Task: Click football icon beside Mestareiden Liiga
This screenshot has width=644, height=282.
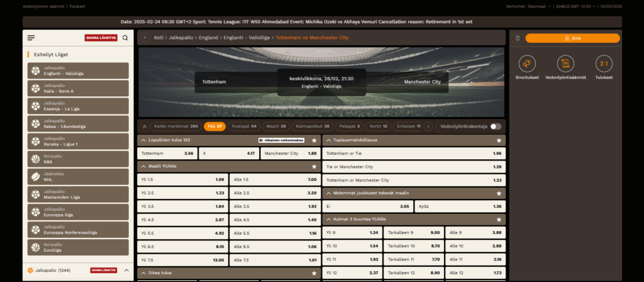Action: point(36,195)
